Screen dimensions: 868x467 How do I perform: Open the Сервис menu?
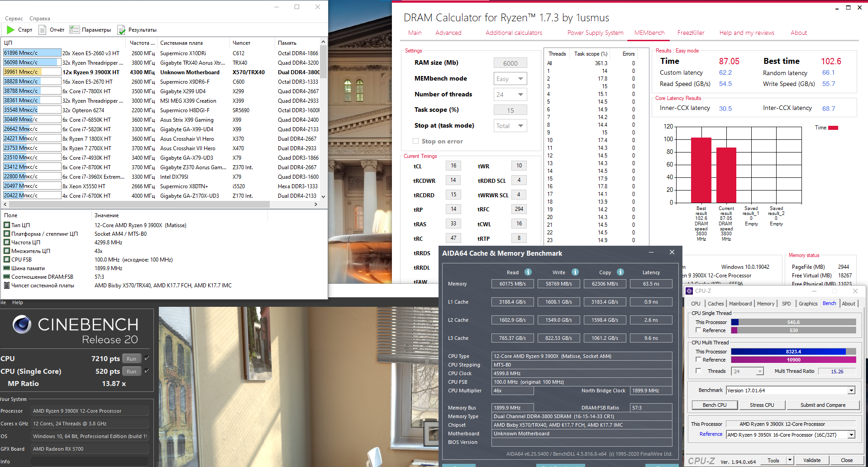[14, 19]
